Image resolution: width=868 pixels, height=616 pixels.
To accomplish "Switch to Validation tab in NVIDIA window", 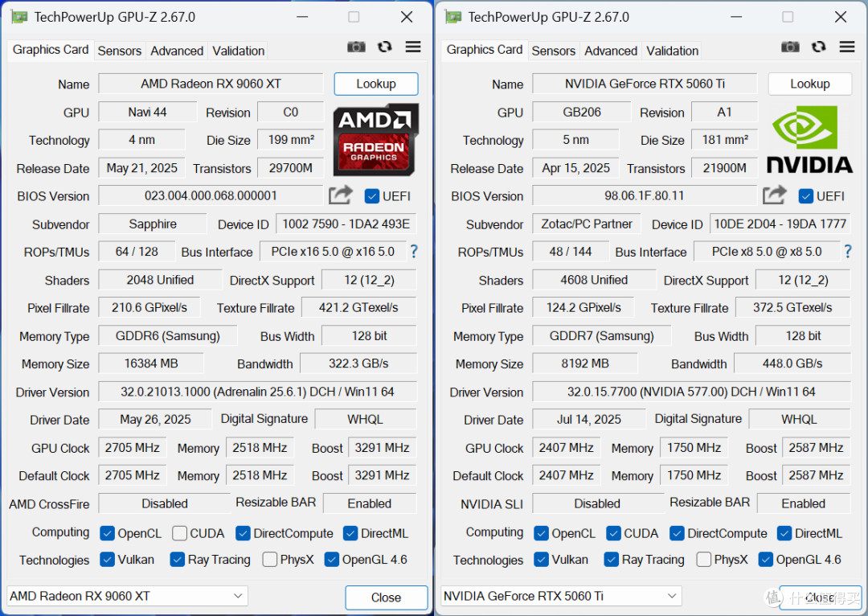I will (672, 51).
